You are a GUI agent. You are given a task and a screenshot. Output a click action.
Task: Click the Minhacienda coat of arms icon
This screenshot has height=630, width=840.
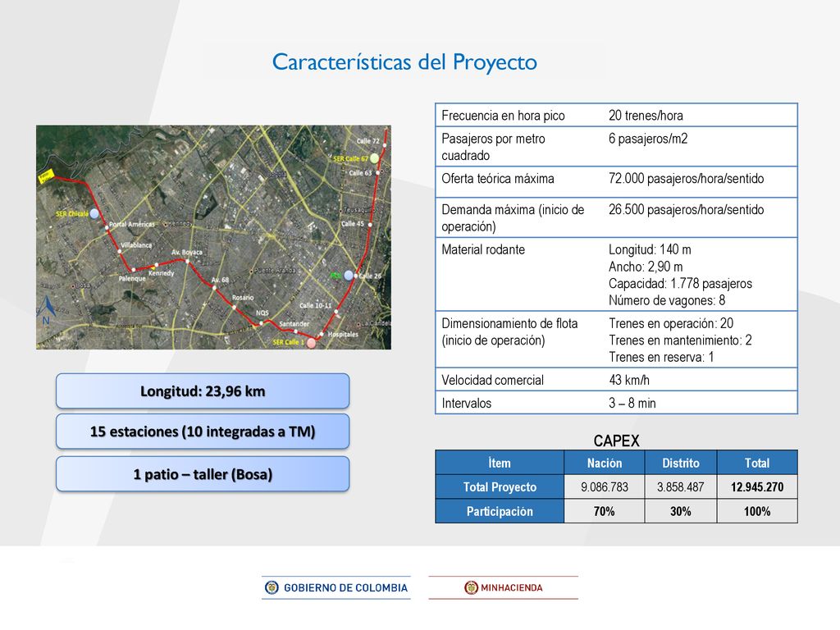click(471, 587)
